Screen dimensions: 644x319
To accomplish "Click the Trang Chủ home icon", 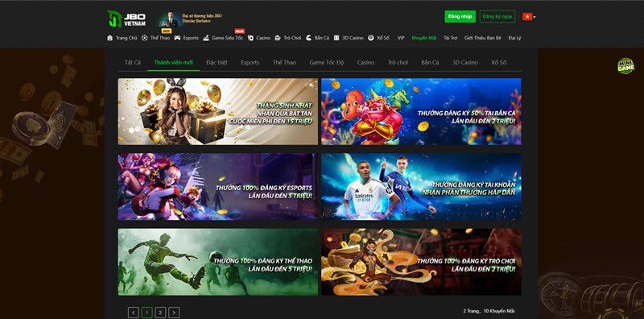I will tap(109, 38).
